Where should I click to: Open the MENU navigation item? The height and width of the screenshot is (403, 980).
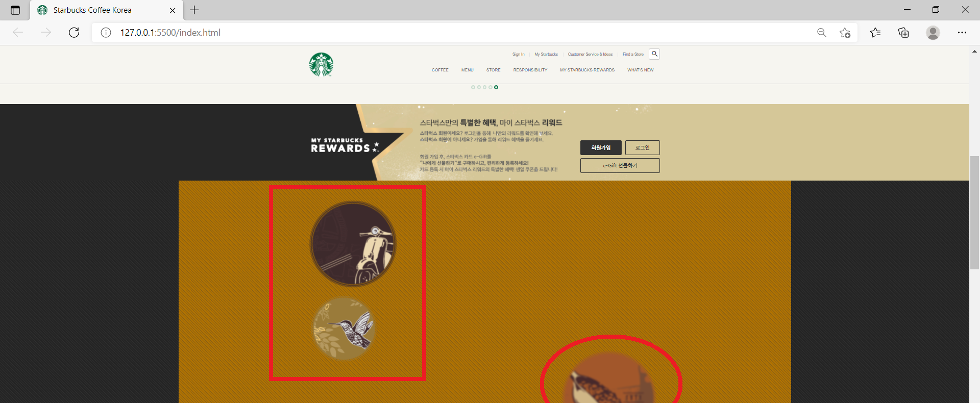468,70
